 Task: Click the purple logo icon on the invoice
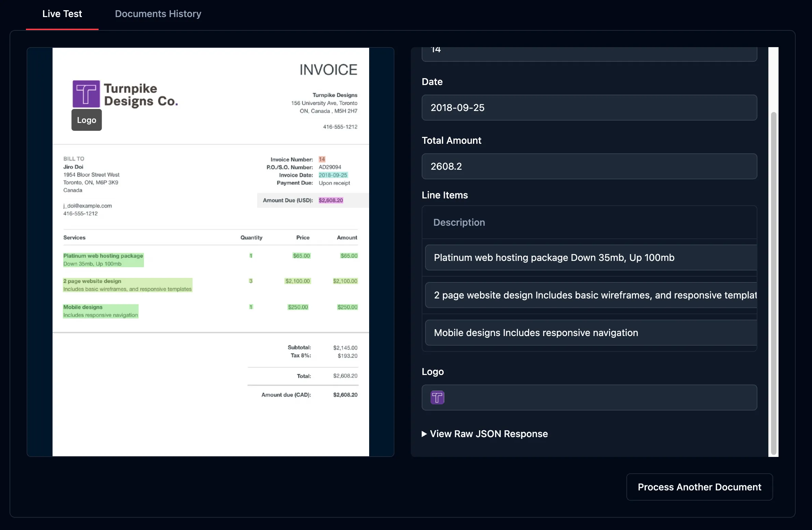(x=86, y=93)
